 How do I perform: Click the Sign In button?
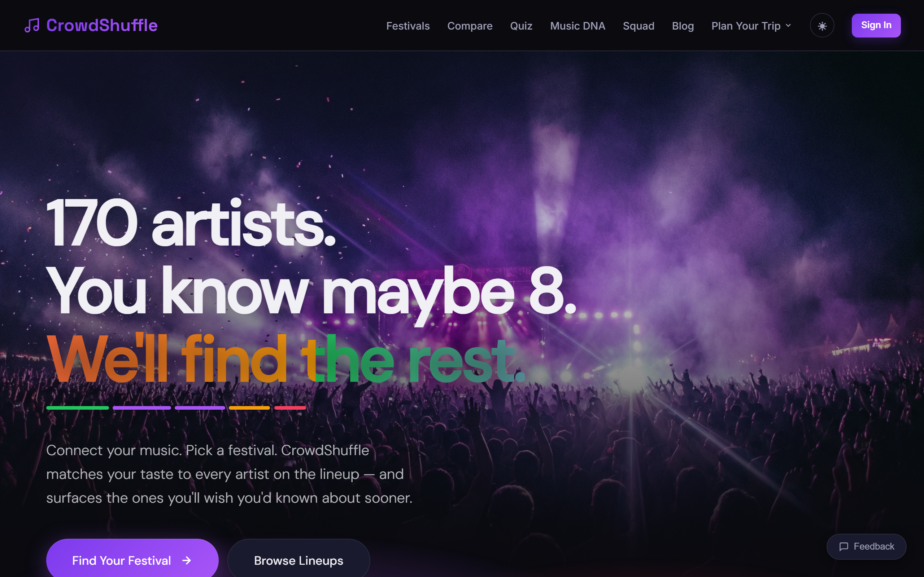point(876,25)
